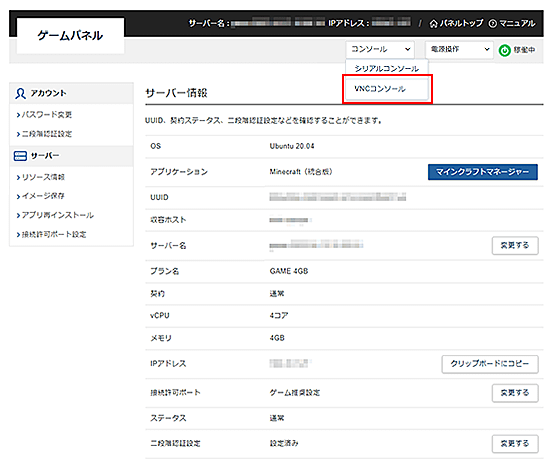The width and height of the screenshot is (550, 466).
Task: Click the manual icon beside マニュアル
Action: click(x=492, y=23)
